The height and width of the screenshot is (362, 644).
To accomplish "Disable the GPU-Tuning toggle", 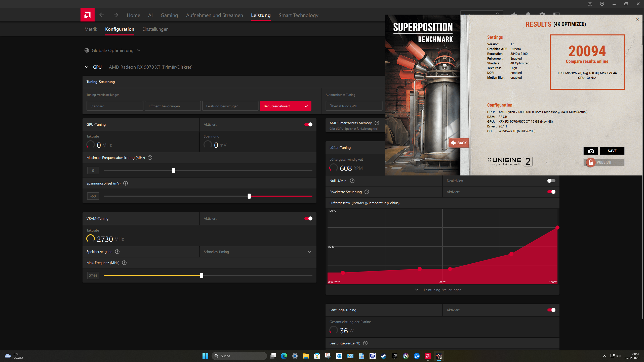I will coord(308,124).
